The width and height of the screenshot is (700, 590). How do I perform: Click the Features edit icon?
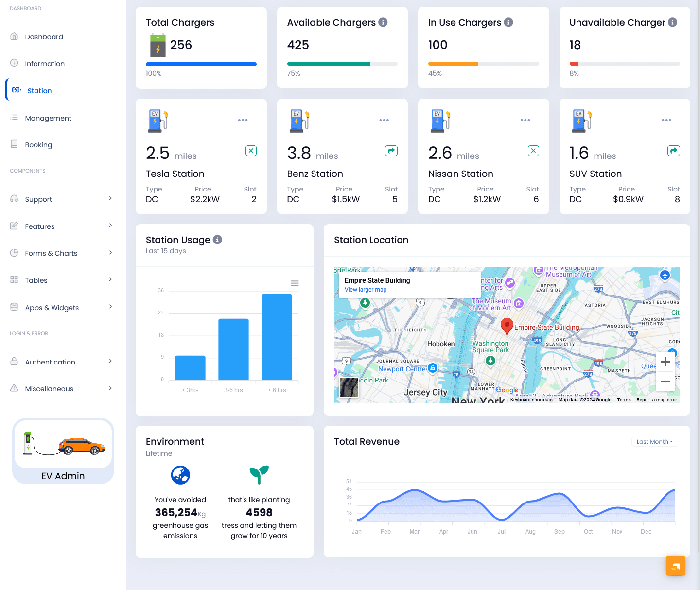[14, 226]
